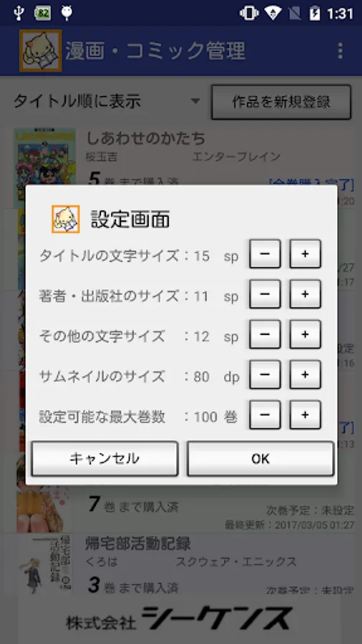The height and width of the screenshot is (644, 362).
Task: Increase the タイトルの文字サイズ value with plus
Action: pos(305,254)
